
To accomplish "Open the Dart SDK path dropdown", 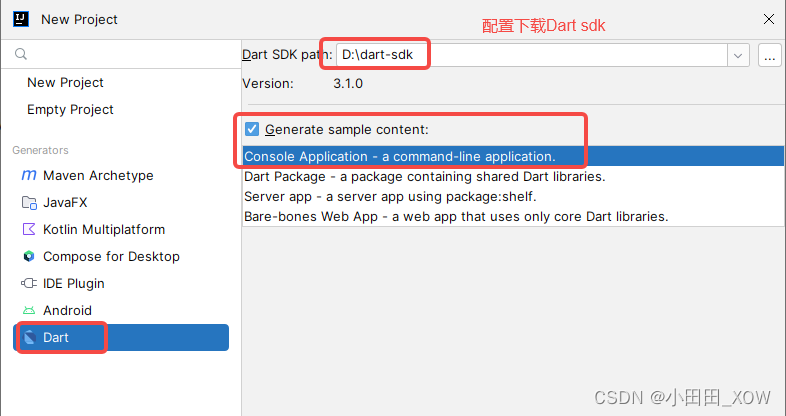I will tap(738, 55).
